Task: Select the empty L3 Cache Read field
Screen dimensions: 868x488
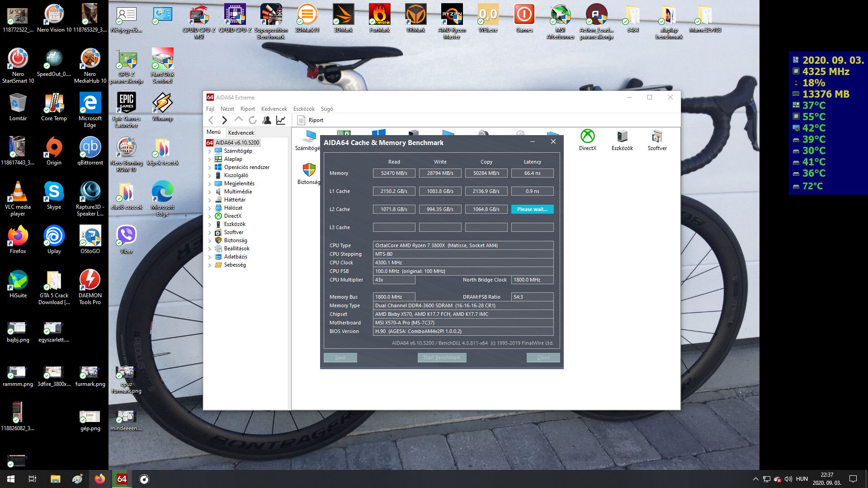Action: pyautogui.click(x=394, y=227)
